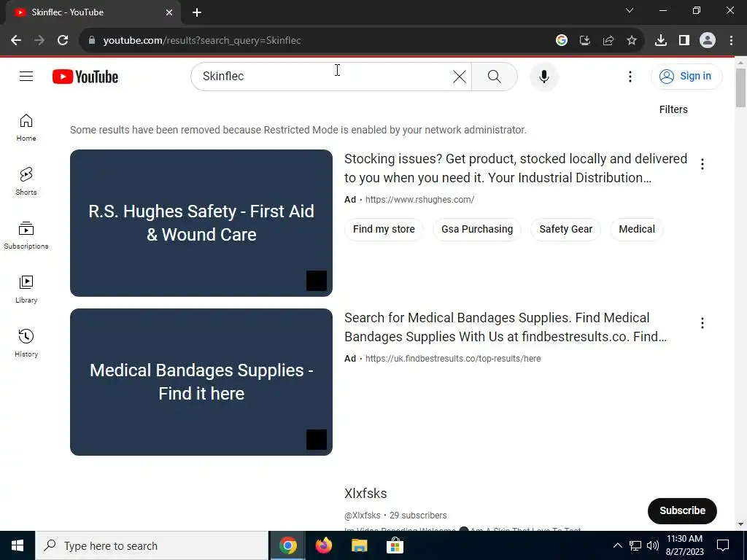This screenshot has height=560, width=747.
Task: Open Medical Bandages Supplies ad thumbnail
Action: point(201,382)
